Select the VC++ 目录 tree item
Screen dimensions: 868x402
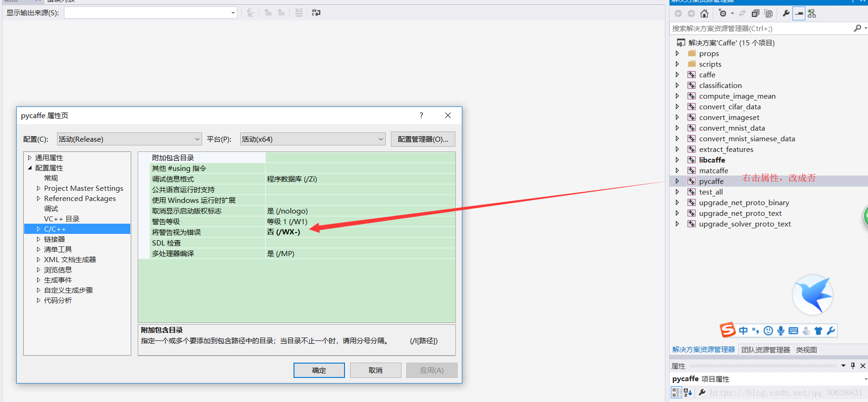point(62,219)
